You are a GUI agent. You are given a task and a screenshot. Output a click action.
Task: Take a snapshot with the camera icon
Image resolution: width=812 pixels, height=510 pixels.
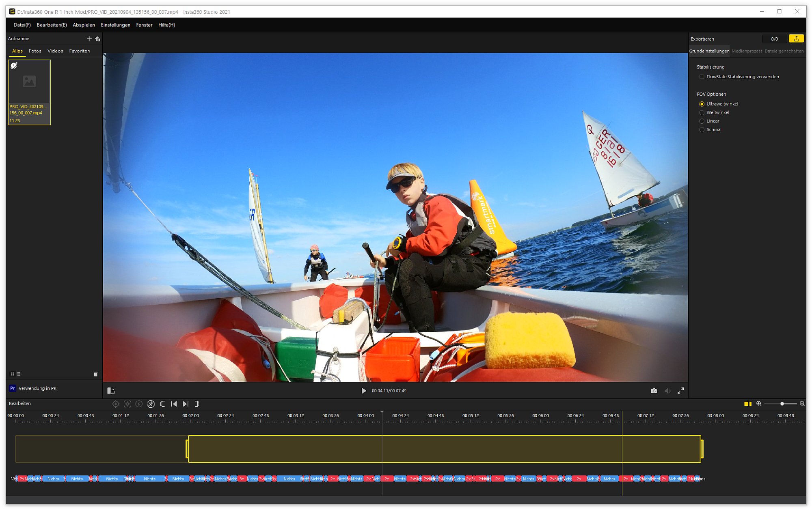(654, 391)
